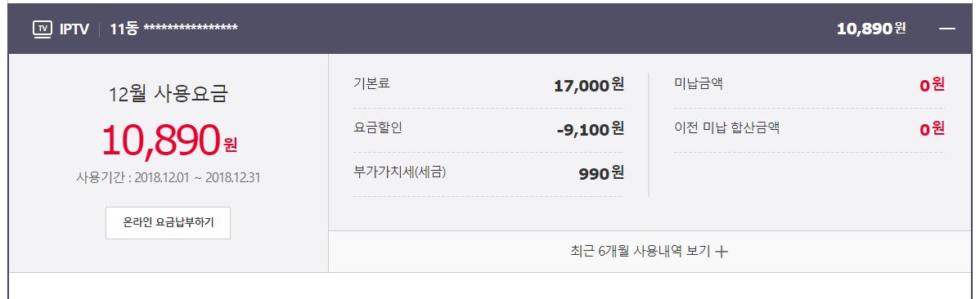The image size is (980, 299).
Task: Collapse the IPTV section with the minus icon
Action: [x=947, y=29]
